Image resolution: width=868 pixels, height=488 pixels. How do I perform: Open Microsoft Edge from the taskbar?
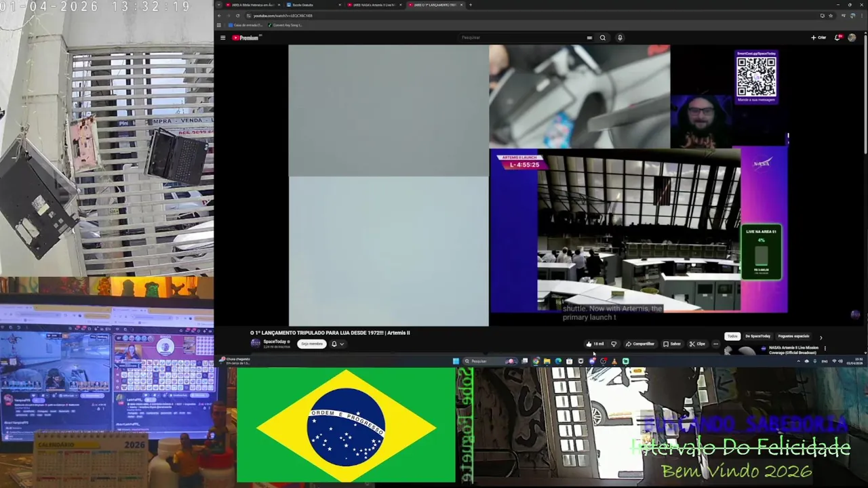pyautogui.click(x=558, y=361)
